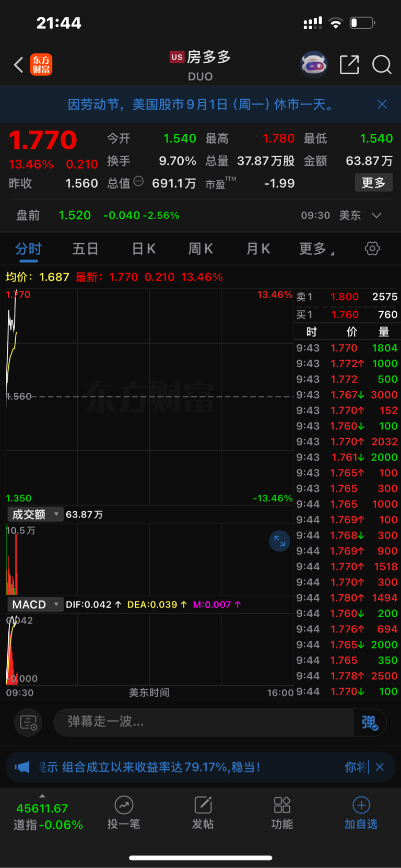Tap DIF:0.042 MACD reading

click(93, 604)
